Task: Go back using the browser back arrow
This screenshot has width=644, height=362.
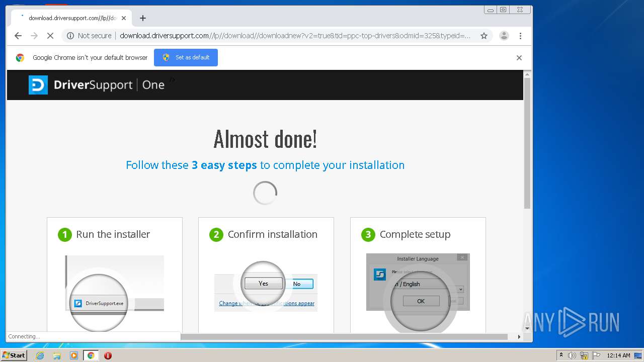Action: tap(18, 36)
